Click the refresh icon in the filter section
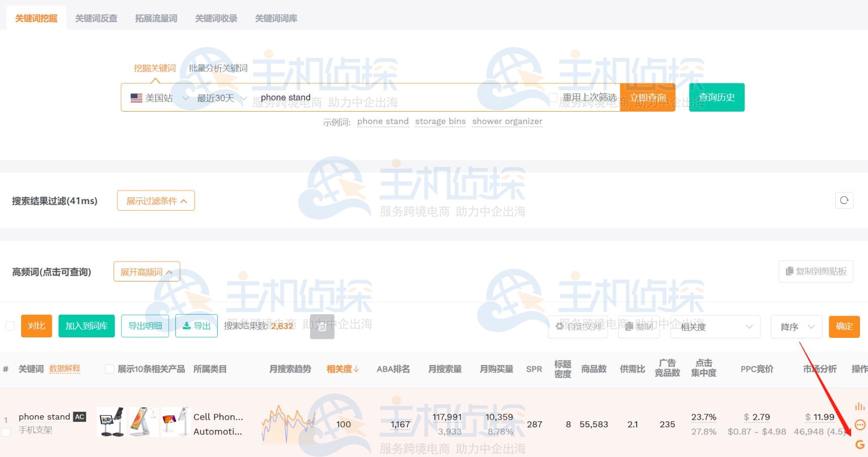 (844, 200)
